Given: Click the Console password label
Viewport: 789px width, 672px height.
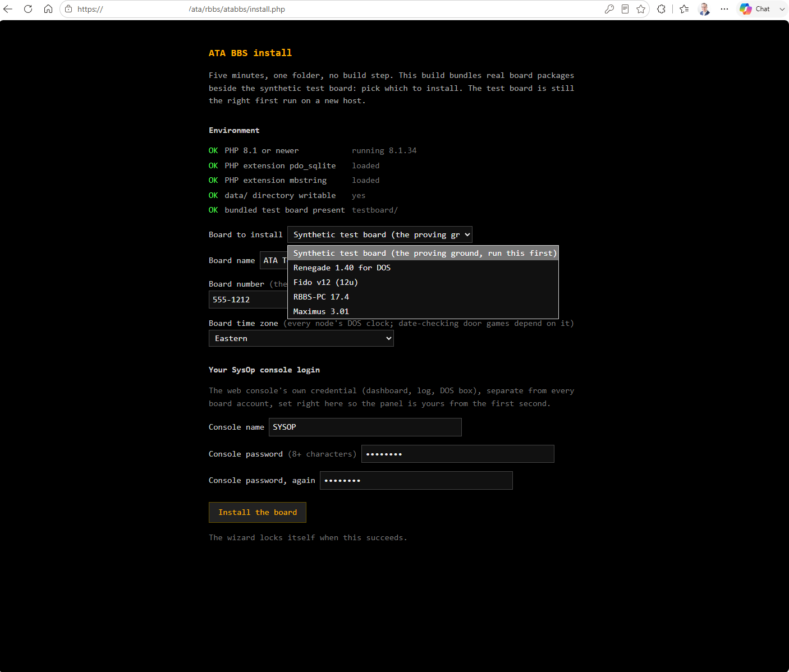Looking at the screenshot, I should pos(246,454).
